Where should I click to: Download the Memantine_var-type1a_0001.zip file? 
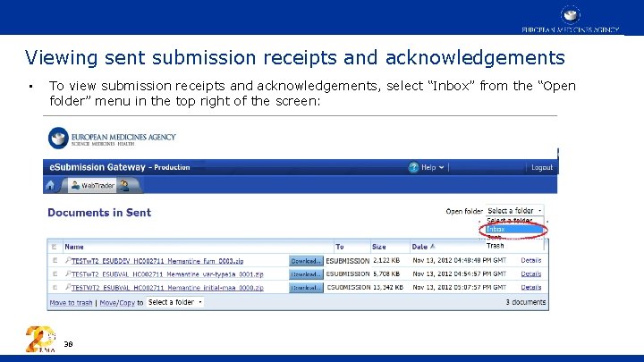click(x=306, y=274)
